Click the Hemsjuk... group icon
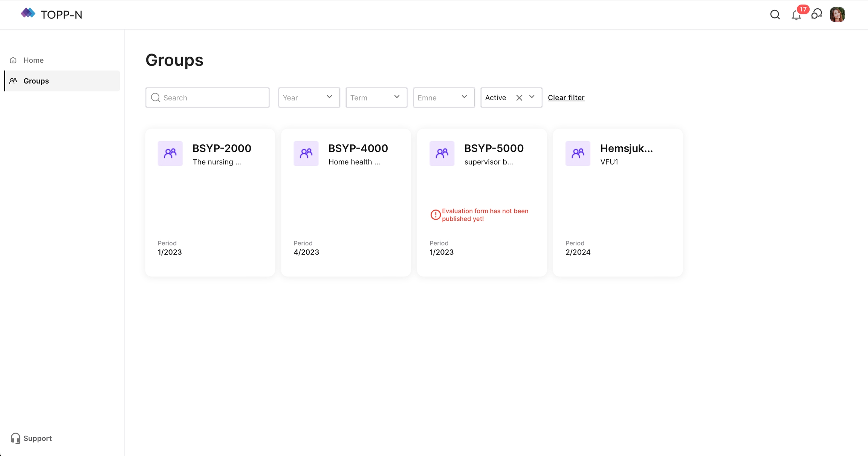868x456 pixels. coord(578,153)
